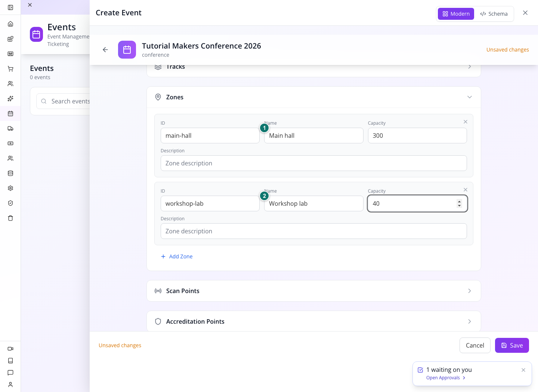The width and height of the screenshot is (538, 392).
Task: Open the chat message sidebar icon
Action: (10, 373)
